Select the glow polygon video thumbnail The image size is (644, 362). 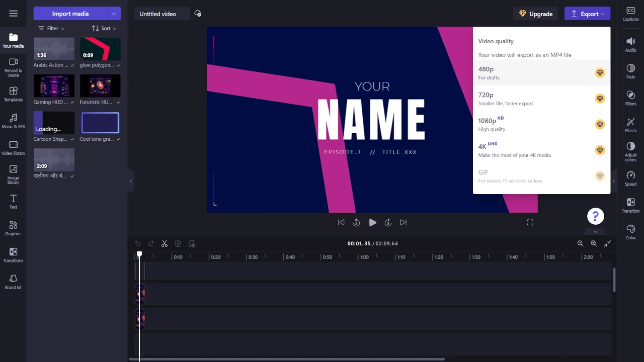click(100, 49)
